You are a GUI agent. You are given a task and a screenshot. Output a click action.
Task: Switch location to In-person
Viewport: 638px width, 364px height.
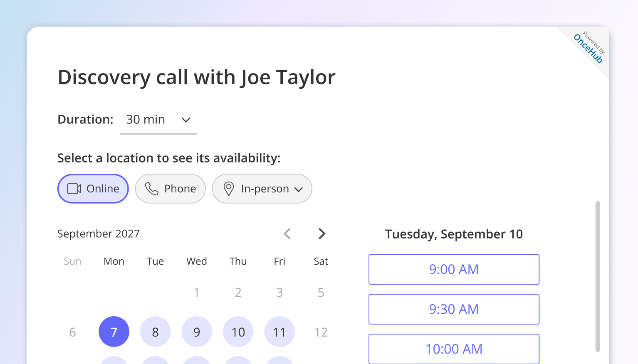(258, 189)
